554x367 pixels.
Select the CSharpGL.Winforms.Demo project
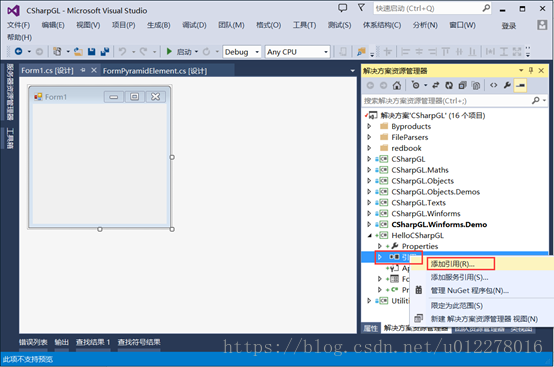439,224
